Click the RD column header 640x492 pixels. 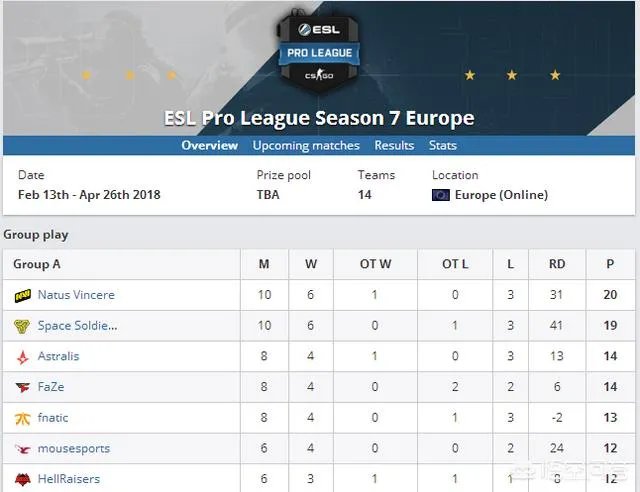tap(557, 265)
